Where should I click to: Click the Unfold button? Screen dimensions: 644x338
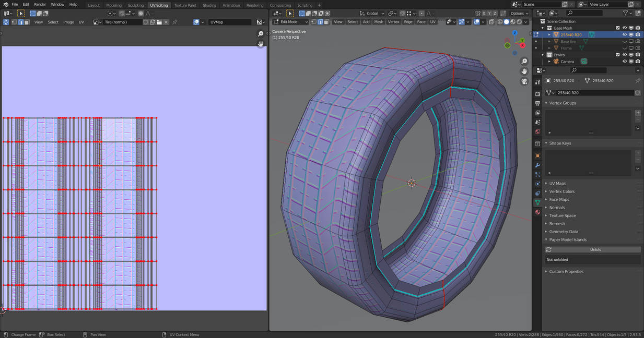point(595,249)
